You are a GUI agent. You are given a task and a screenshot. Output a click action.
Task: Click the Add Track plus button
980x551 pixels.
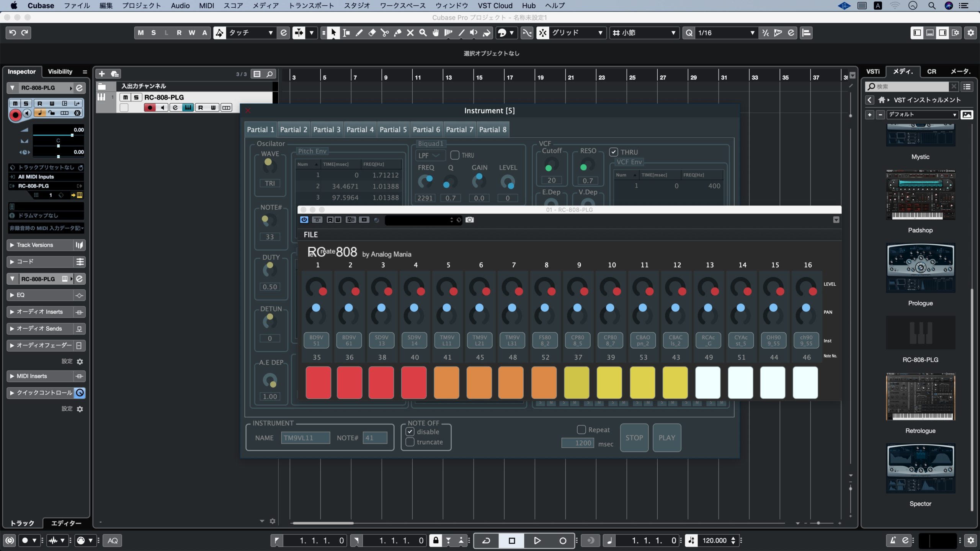[x=102, y=74]
